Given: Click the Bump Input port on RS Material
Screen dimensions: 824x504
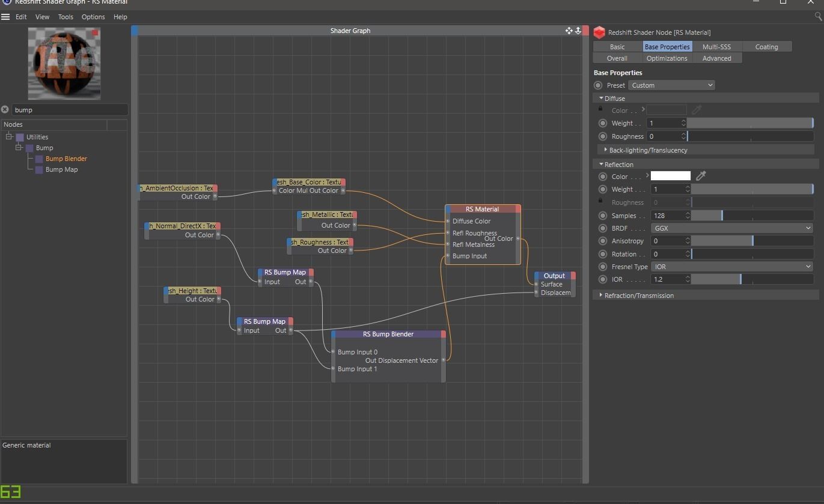Looking at the screenshot, I should (x=448, y=256).
